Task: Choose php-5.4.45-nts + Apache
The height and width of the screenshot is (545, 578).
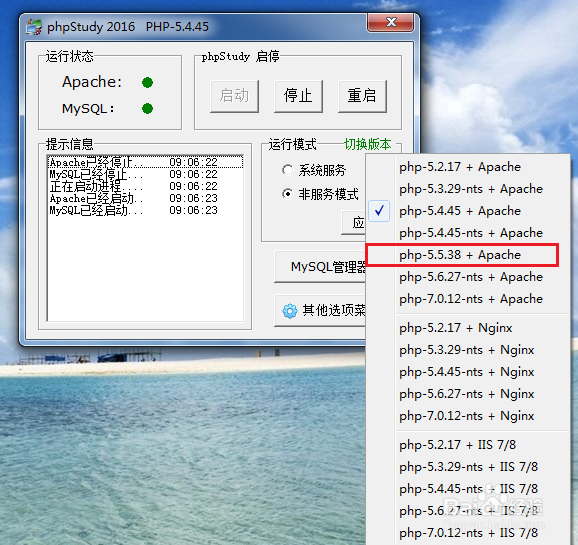Action: (468, 233)
